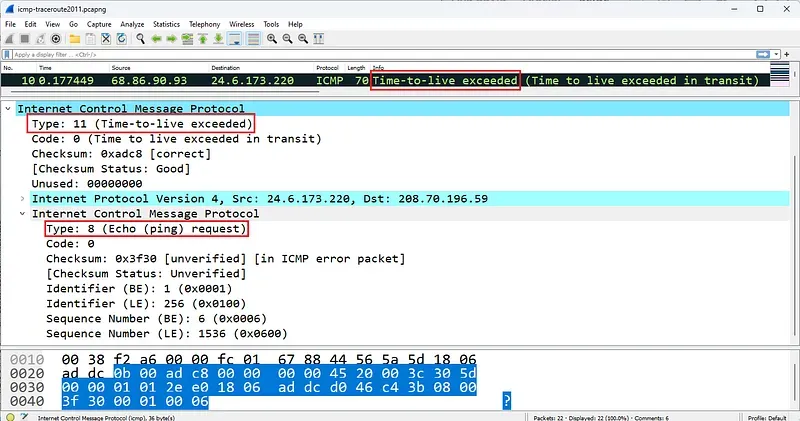Open the Capture menu
Viewport: 800px width, 421px height.
point(99,24)
